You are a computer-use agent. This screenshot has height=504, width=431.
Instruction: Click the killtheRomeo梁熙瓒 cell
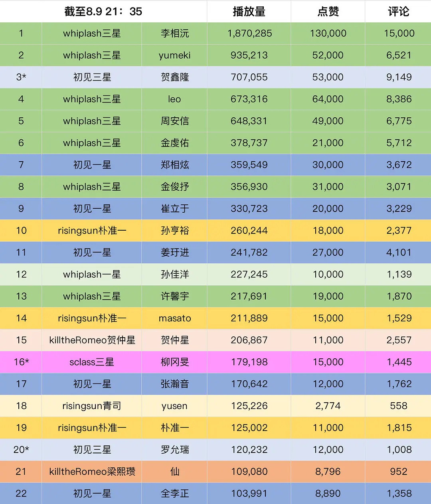click(92, 472)
